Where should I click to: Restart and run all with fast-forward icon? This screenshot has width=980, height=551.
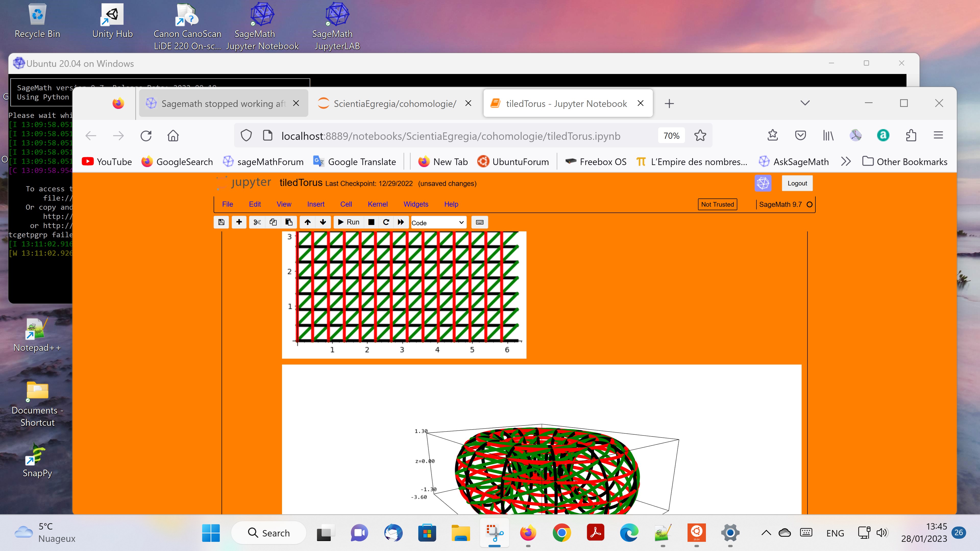[401, 222]
